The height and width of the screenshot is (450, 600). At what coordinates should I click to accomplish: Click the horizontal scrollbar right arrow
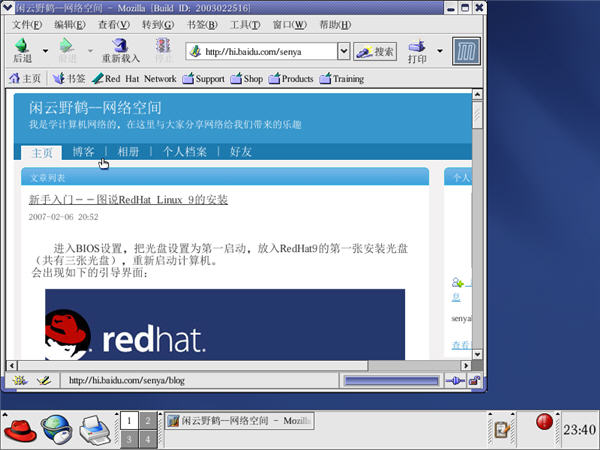tap(466, 365)
